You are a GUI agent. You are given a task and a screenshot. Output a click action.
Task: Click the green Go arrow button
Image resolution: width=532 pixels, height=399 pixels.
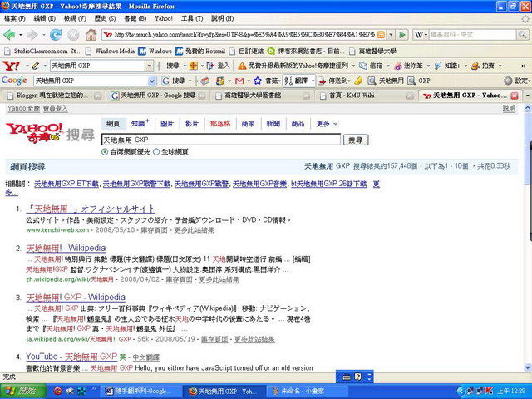tap(402, 35)
